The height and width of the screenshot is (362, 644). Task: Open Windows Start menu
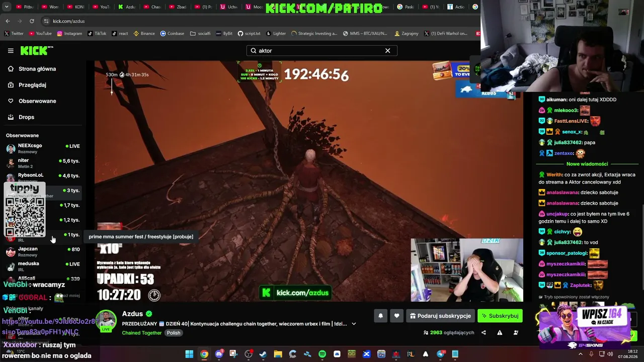tap(189, 354)
